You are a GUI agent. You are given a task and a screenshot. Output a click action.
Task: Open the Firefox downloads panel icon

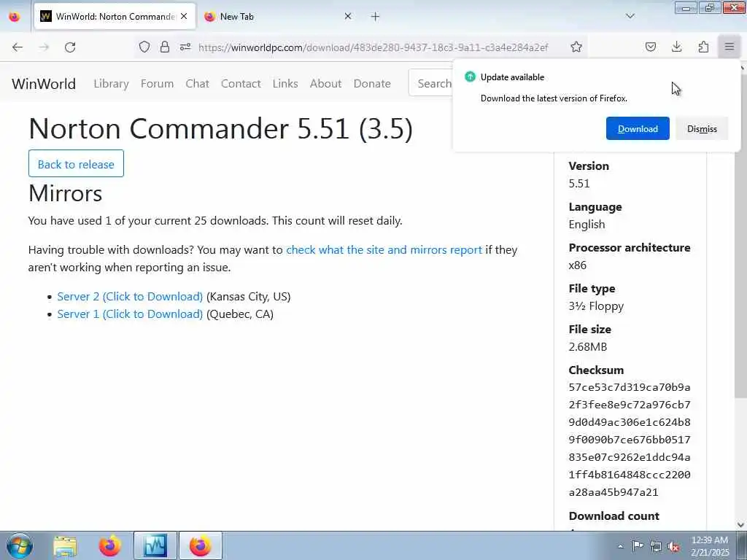(x=676, y=47)
